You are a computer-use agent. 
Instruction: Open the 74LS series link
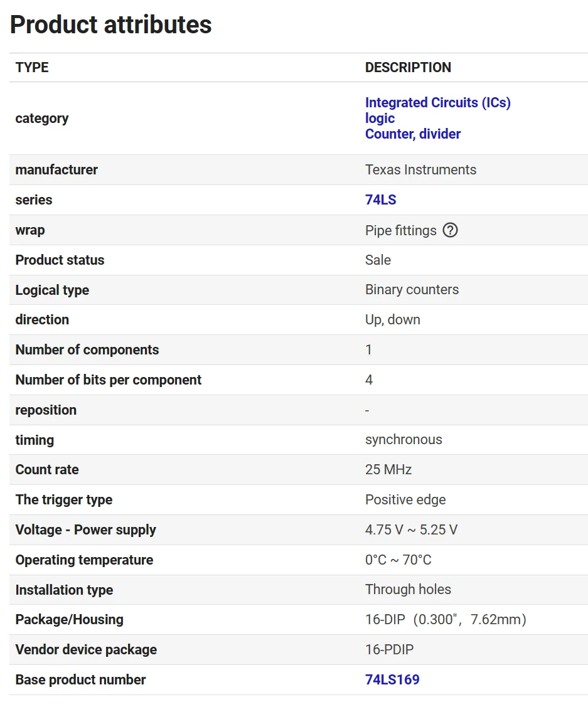tap(380, 200)
